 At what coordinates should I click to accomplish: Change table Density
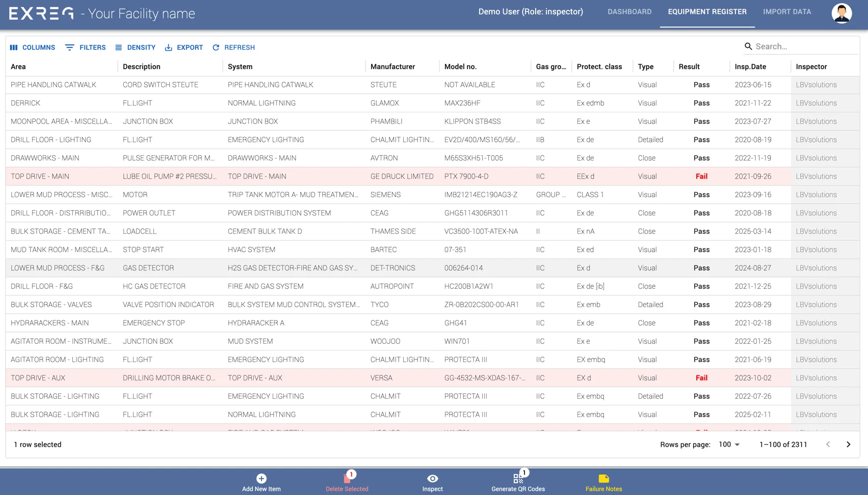136,47
